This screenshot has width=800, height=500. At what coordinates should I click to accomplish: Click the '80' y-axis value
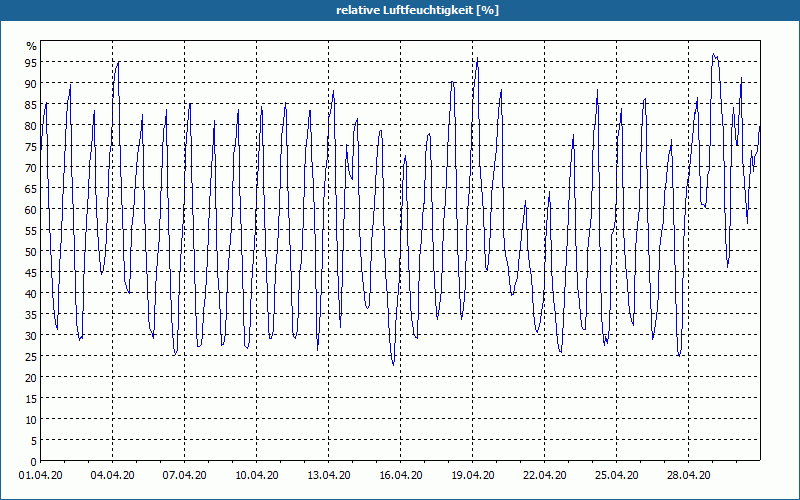tap(32, 126)
